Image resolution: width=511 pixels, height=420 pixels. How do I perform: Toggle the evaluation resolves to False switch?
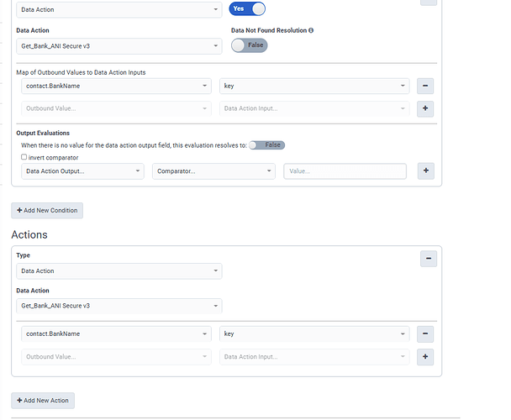[x=267, y=145]
